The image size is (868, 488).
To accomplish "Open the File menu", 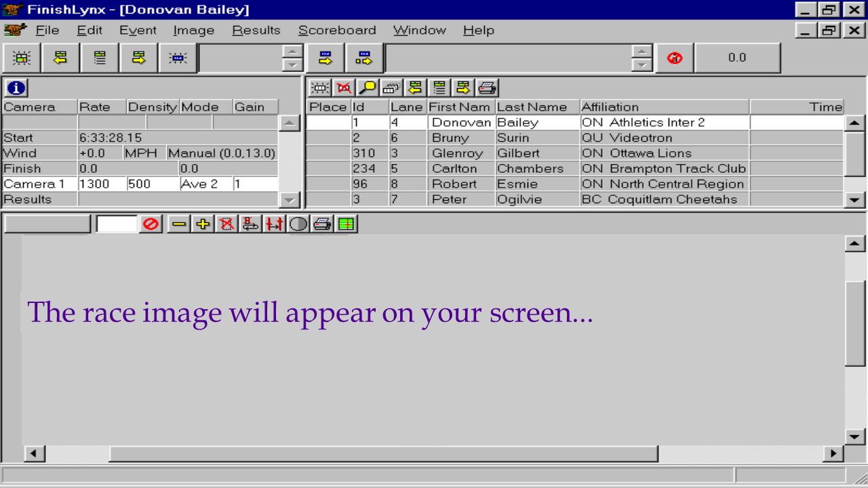I will tap(47, 30).
